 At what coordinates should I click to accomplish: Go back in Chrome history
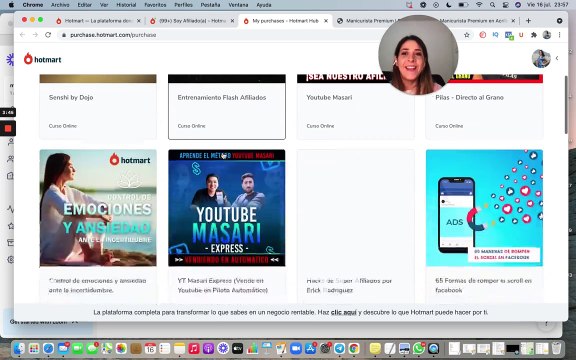tap(23, 35)
